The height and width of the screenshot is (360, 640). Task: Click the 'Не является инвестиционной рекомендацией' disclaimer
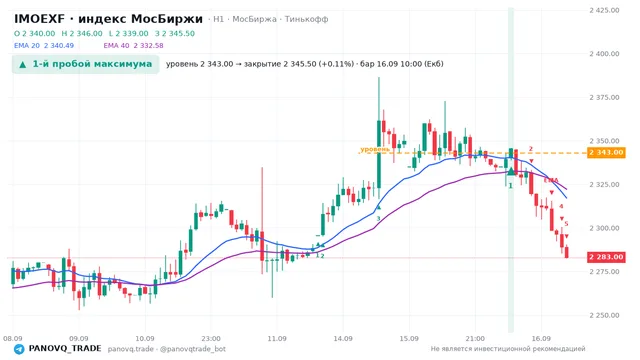click(x=508, y=349)
